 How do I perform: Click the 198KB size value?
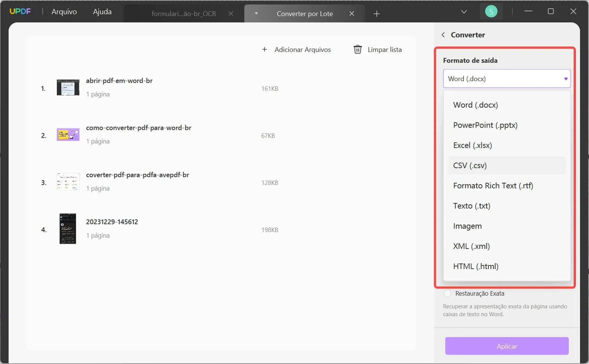pyautogui.click(x=269, y=230)
